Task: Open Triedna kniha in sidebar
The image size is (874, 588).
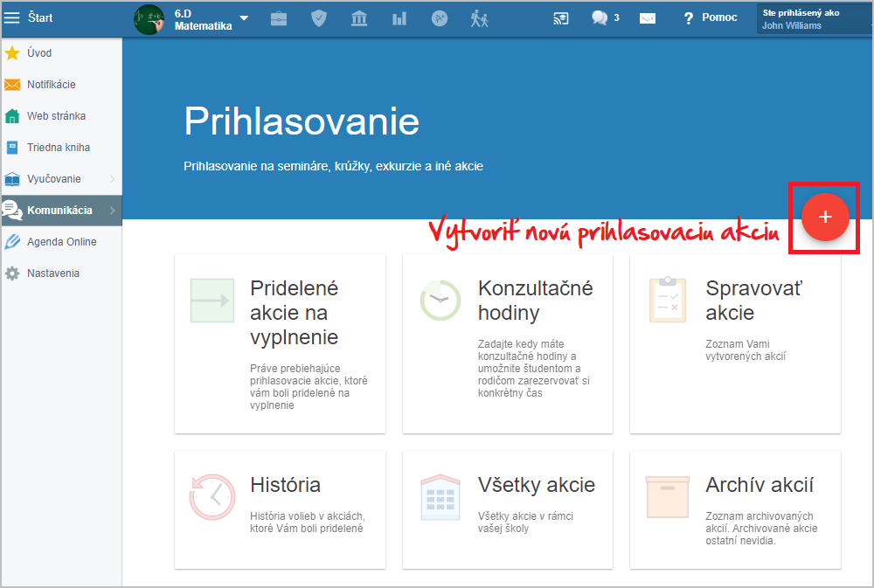Action: [61, 148]
